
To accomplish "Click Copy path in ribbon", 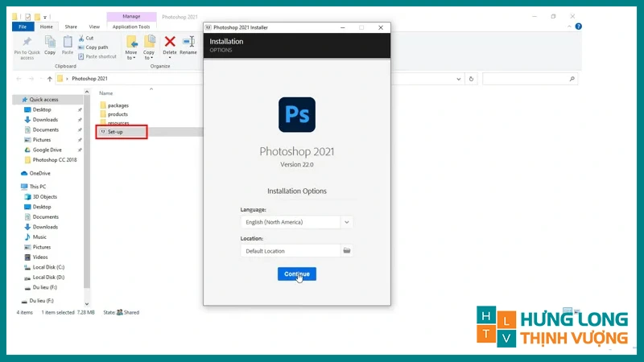I will point(93,47).
